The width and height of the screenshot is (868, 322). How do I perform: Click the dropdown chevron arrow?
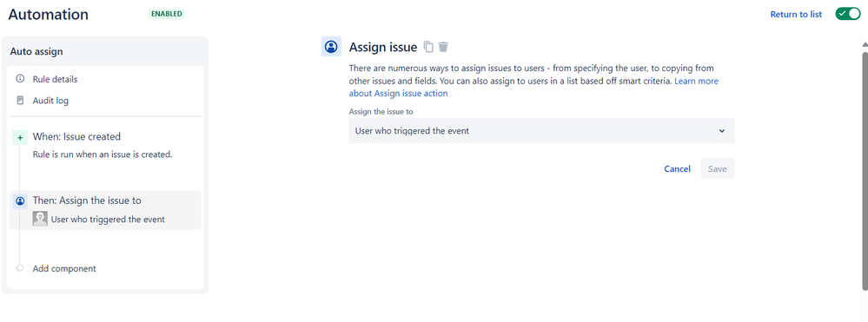tap(721, 131)
